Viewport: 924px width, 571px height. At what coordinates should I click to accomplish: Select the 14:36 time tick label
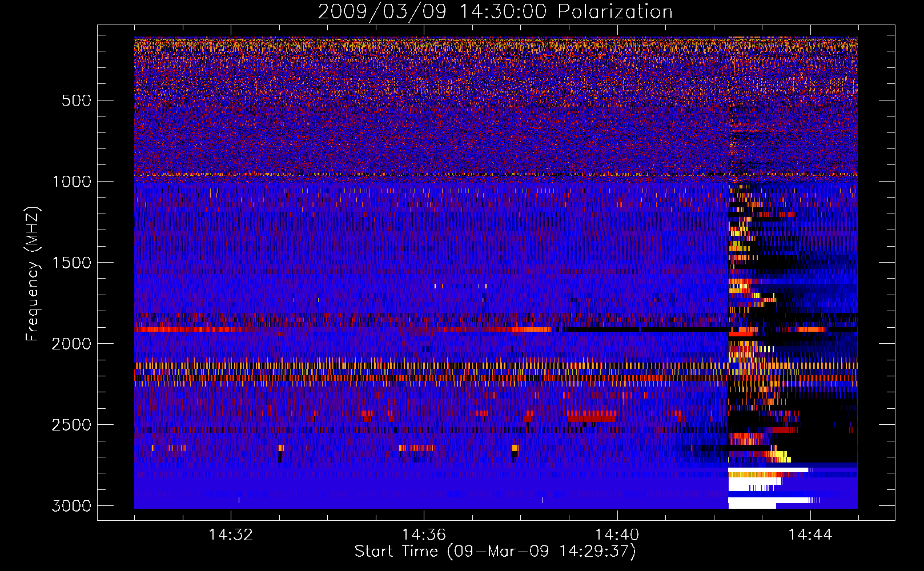[x=424, y=535]
